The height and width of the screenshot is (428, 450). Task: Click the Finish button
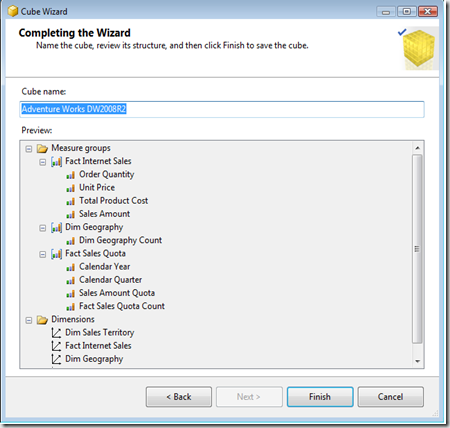[320, 397]
